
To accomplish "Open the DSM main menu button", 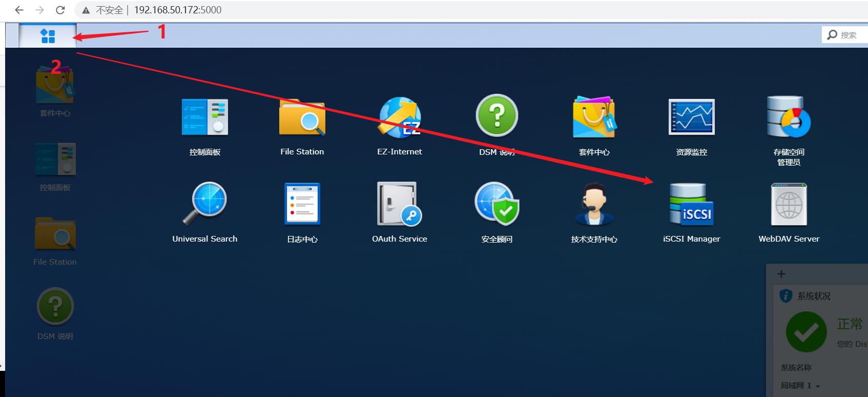I will pos(48,36).
